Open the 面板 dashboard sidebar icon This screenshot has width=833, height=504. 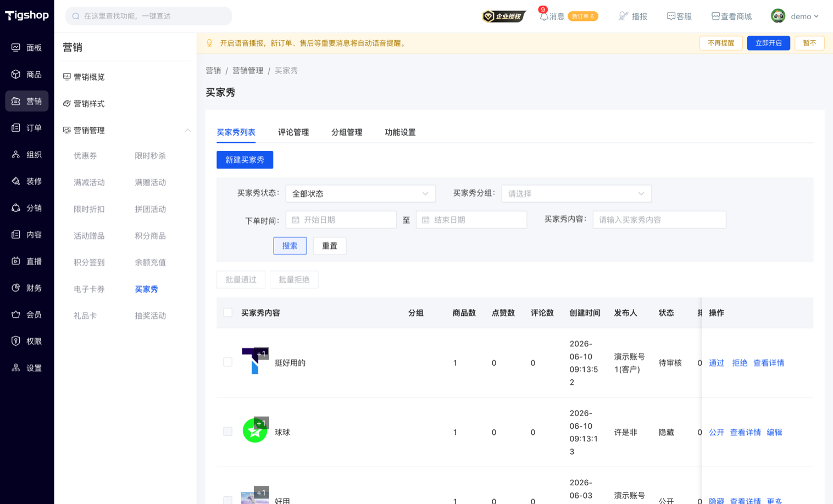click(x=16, y=48)
